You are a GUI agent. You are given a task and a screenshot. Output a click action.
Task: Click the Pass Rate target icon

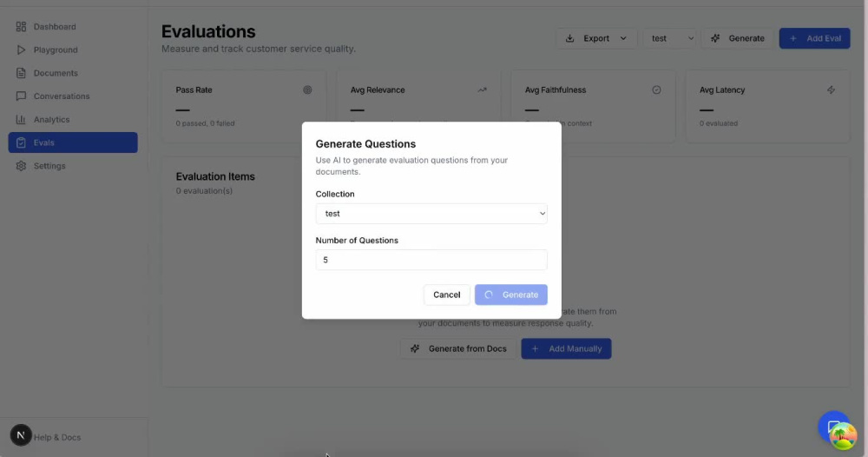307,89
